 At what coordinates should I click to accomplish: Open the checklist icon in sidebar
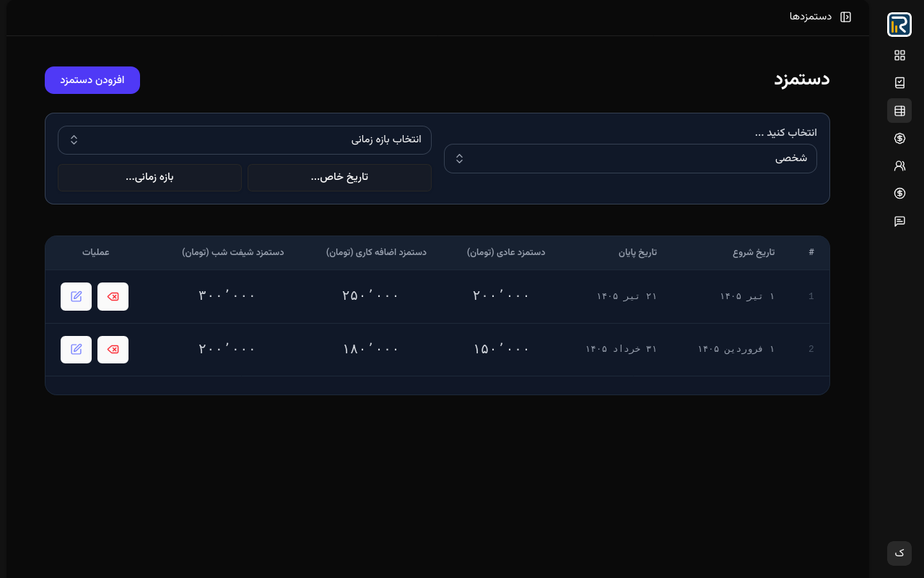pyautogui.click(x=899, y=83)
